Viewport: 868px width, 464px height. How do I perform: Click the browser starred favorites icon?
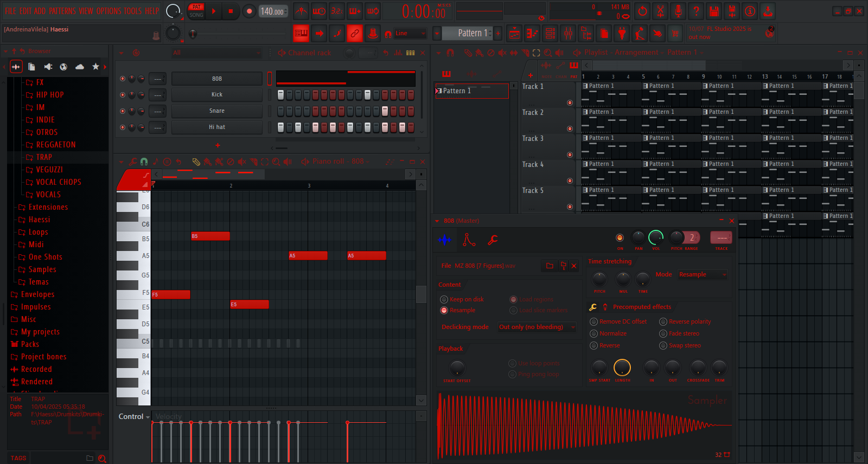[x=95, y=67]
